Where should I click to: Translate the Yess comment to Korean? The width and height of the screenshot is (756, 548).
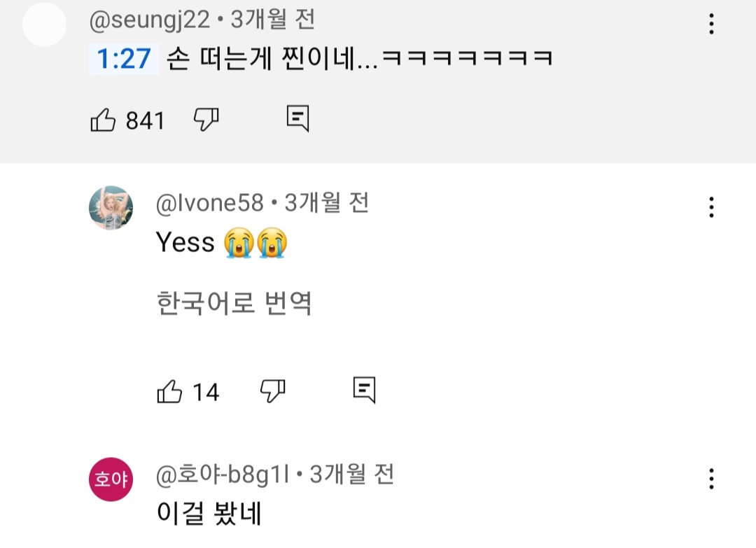234,304
